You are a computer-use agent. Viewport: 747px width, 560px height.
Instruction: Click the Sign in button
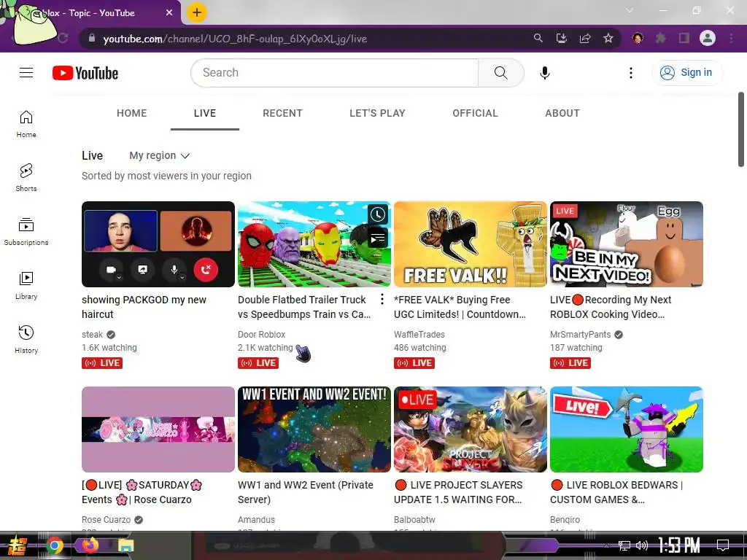click(x=686, y=73)
